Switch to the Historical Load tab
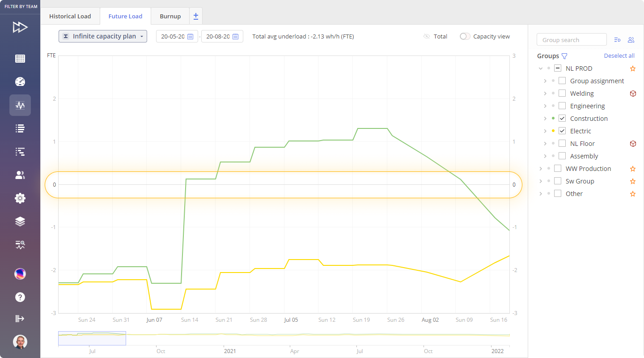This screenshot has width=644, height=358. 70,16
